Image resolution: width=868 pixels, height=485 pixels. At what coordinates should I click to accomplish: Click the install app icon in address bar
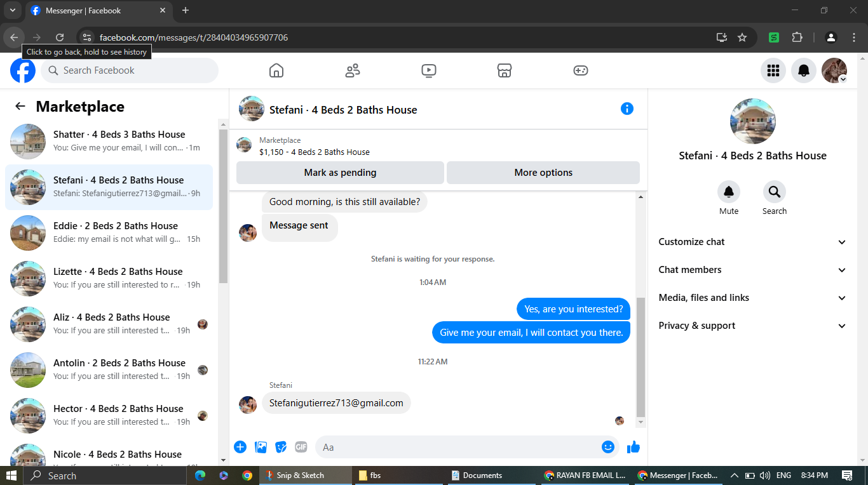click(722, 37)
